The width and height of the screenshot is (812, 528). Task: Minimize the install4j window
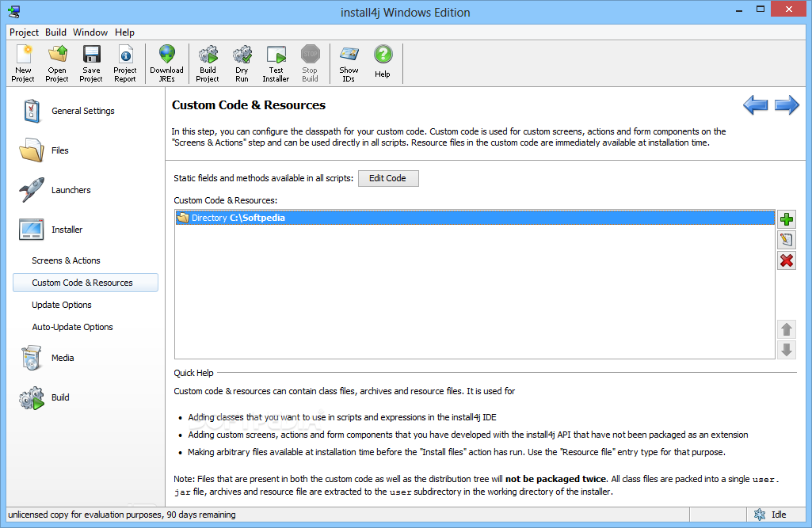coord(739,9)
